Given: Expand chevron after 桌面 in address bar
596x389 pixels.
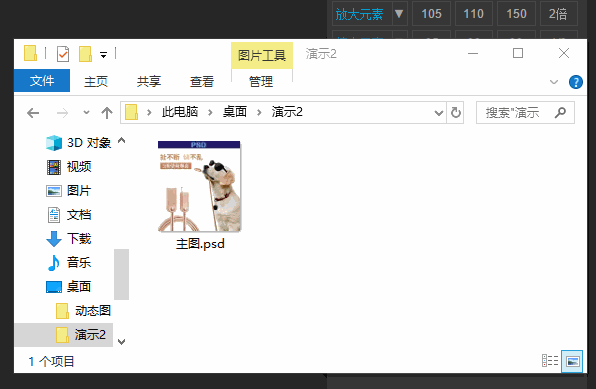Looking at the screenshot, I should pos(259,113).
